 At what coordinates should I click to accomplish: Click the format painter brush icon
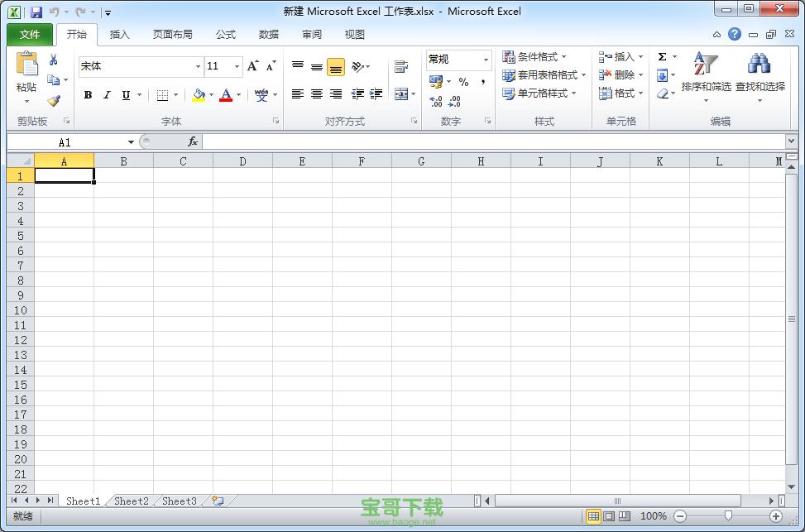click(52, 101)
